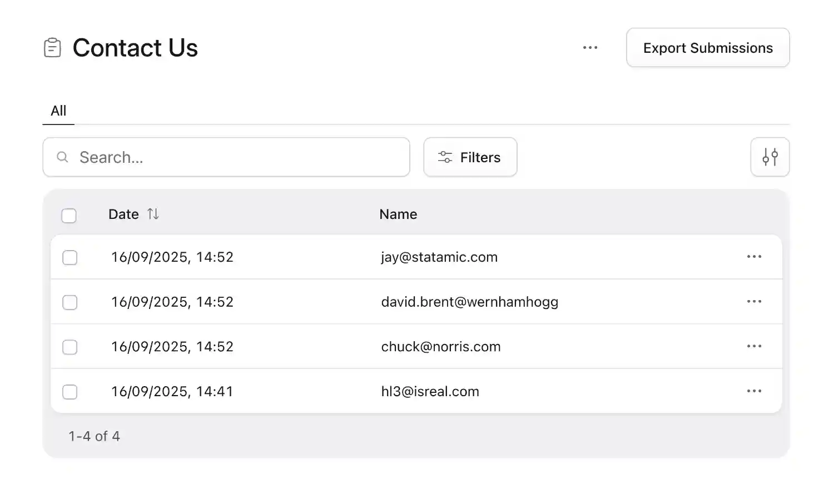Click the magnifying glass in the search bar
This screenshot has width=834, height=504.
[62, 157]
